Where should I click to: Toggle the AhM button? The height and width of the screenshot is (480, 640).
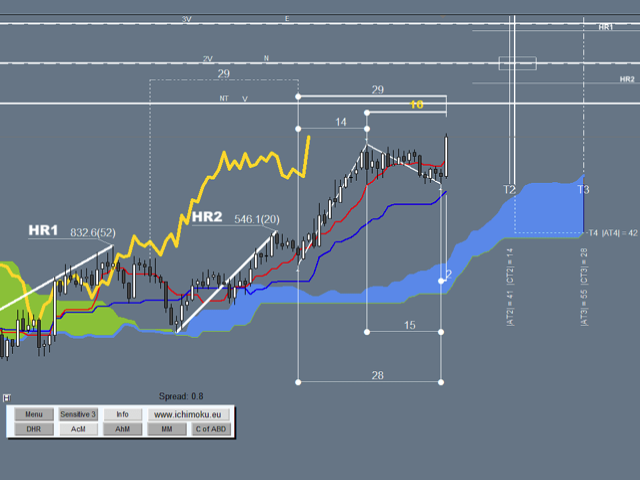pyautogui.click(x=122, y=429)
